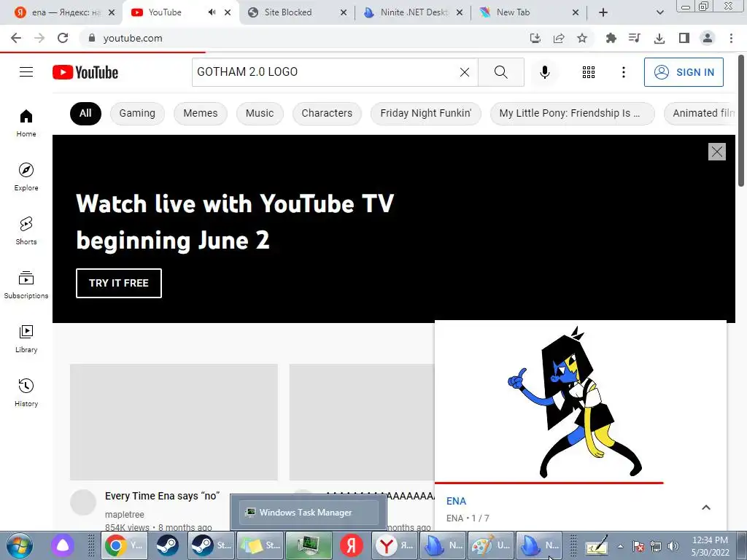Open the mapletree channel link

(124, 514)
